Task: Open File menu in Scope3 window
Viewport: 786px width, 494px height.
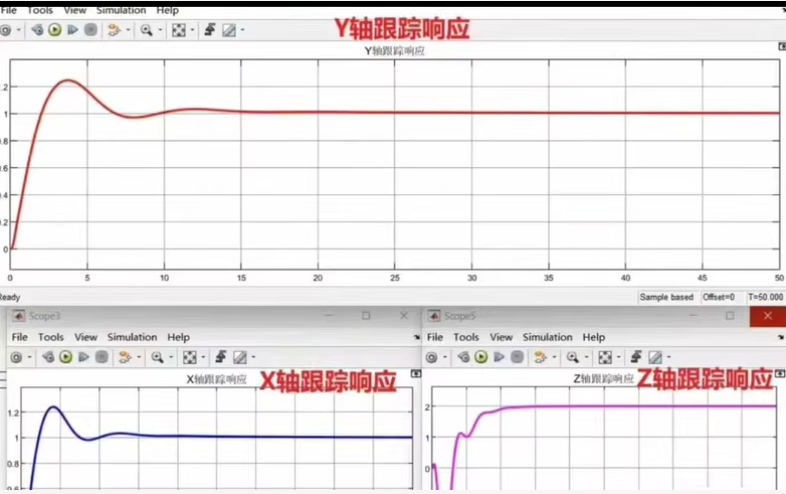Action: point(20,337)
